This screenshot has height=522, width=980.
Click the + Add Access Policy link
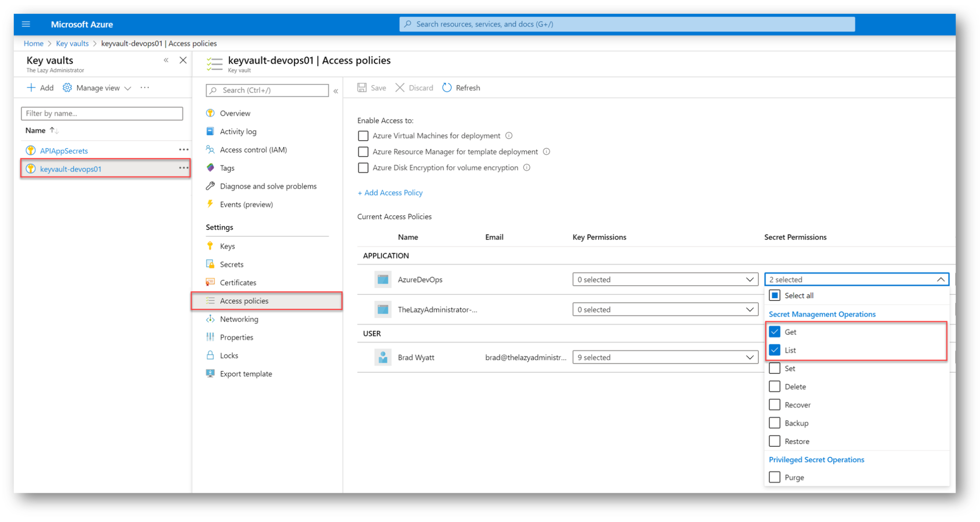(x=390, y=192)
